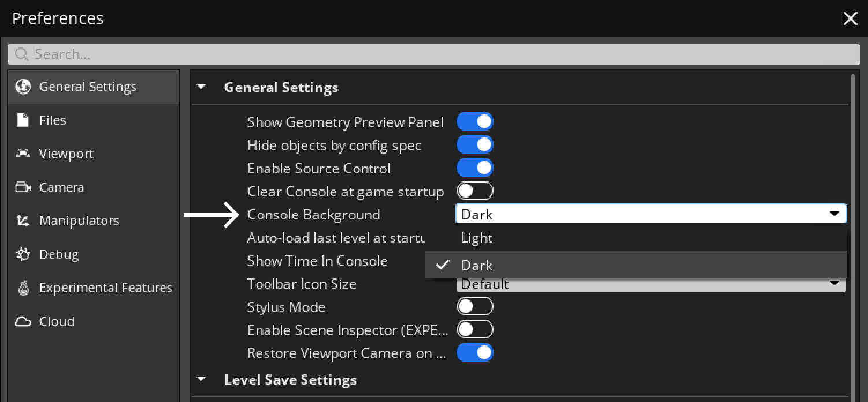Click the Cloud icon in the sidebar

[22, 321]
